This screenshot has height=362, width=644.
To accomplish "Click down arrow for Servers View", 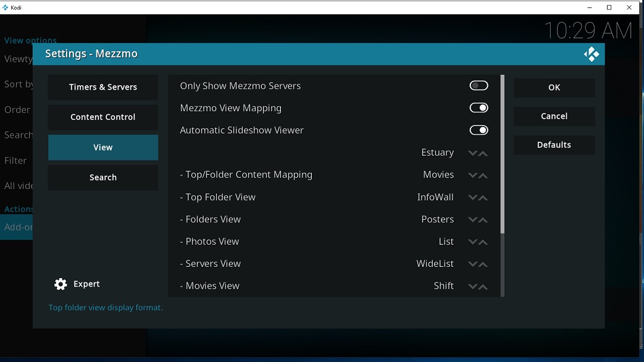I will click(x=472, y=264).
